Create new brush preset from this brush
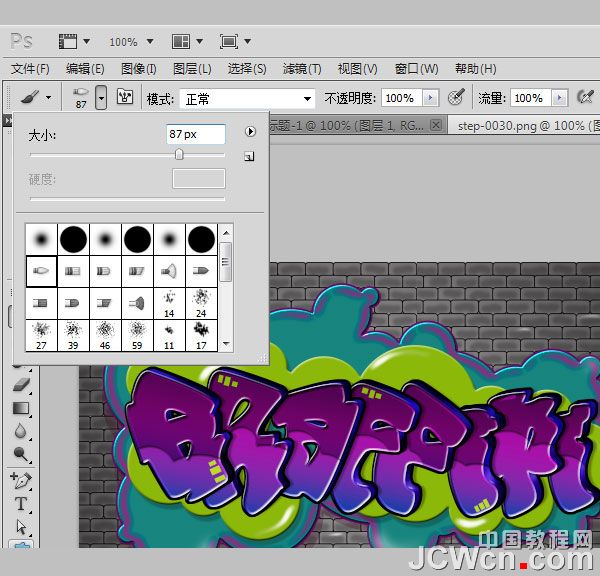Viewport: 600px width, 576px height. click(250, 156)
